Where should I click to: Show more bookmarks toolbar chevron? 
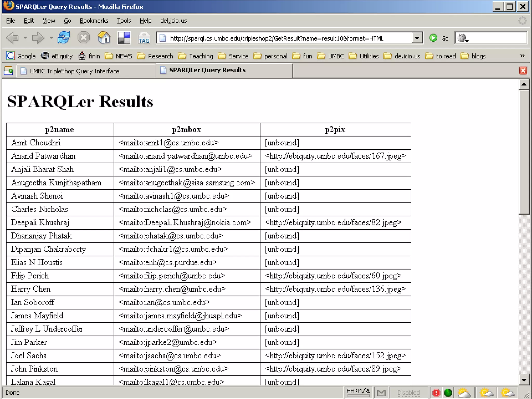pyautogui.click(x=522, y=56)
